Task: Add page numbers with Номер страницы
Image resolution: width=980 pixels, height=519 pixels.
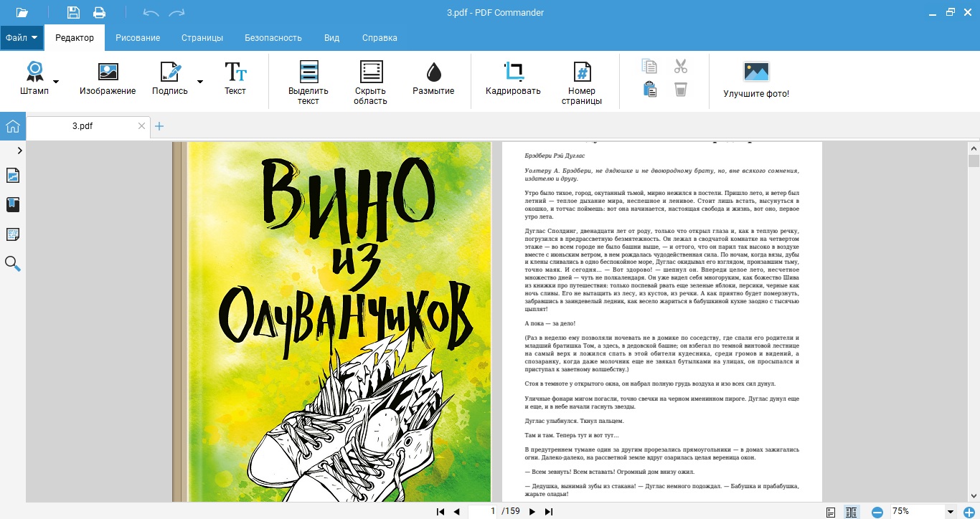Action: (x=582, y=82)
